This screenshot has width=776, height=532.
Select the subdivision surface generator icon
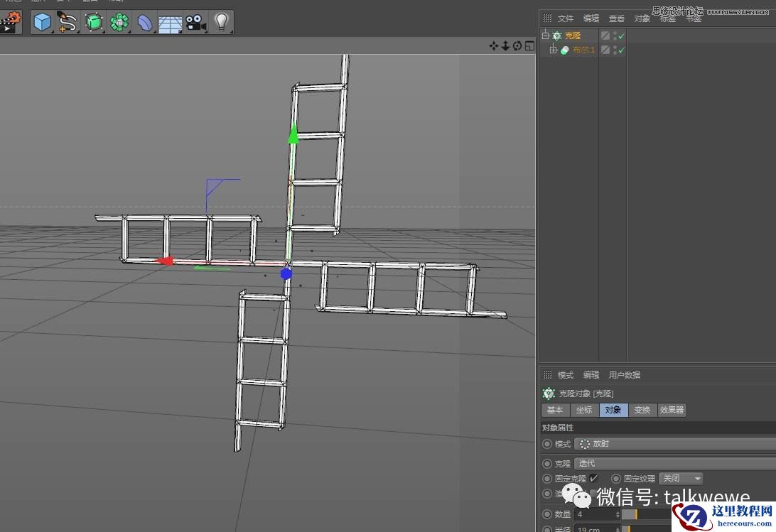[92, 22]
